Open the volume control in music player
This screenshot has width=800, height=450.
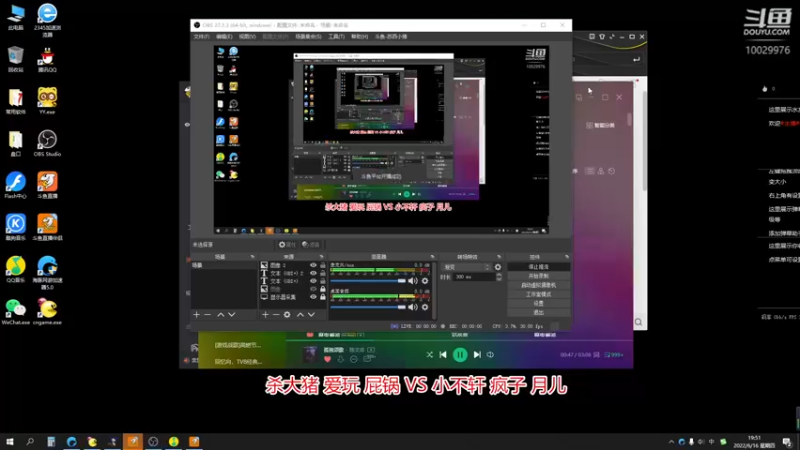point(490,355)
